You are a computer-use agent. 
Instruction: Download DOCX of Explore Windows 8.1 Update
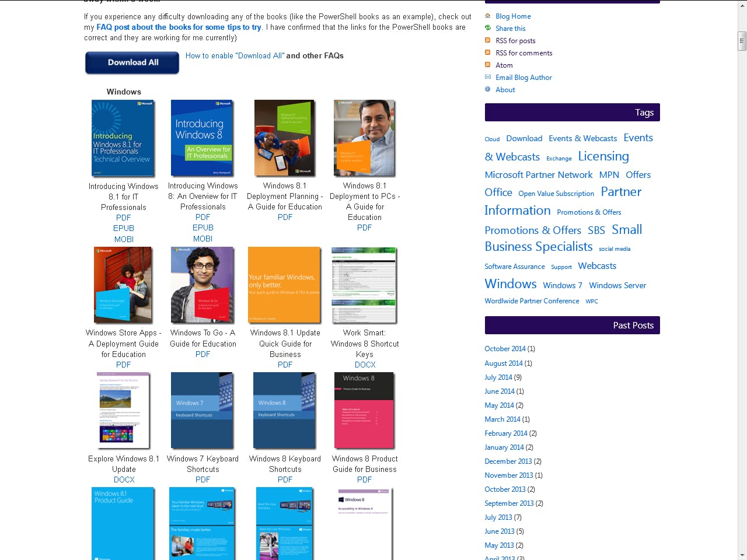(124, 480)
